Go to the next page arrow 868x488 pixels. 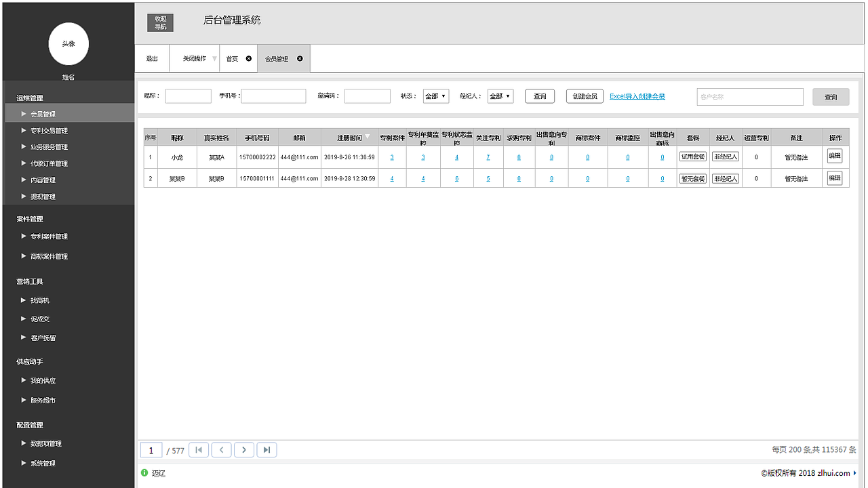pyautogui.click(x=244, y=449)
